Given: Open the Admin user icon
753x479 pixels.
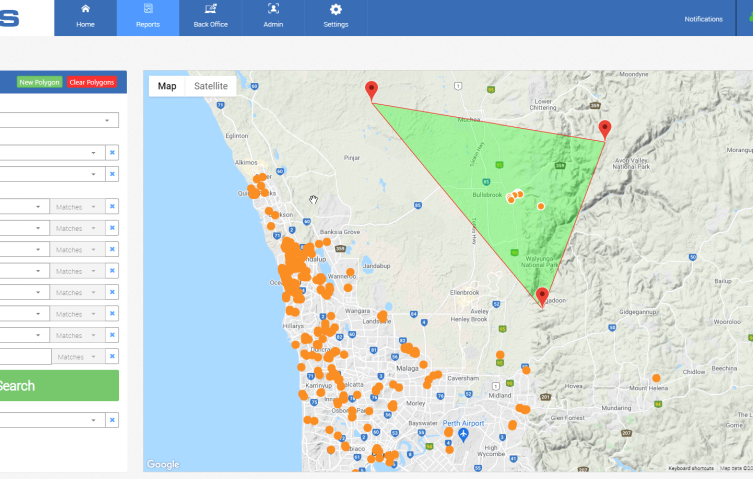Looking at the screenshot, I should (x=273, y=9).
